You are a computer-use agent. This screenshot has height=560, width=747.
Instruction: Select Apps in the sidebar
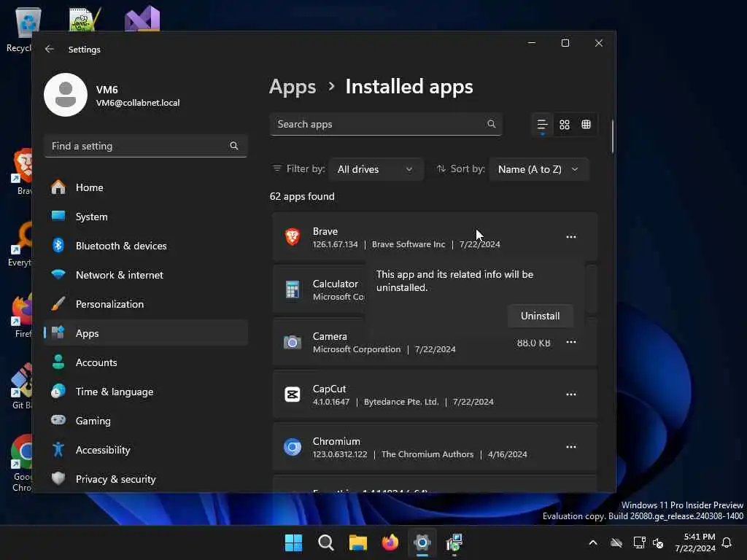[x=146, y=333]
